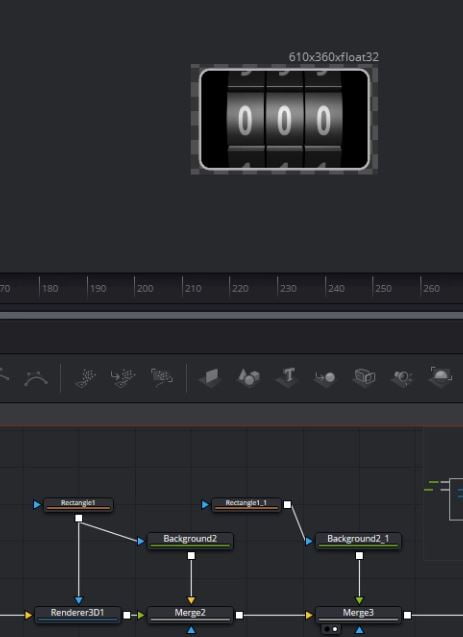Image resolution: width=463 pixels, height=637 pixels.
Task: Click the white output square of Renderer3D1
Action: point(127,615)
